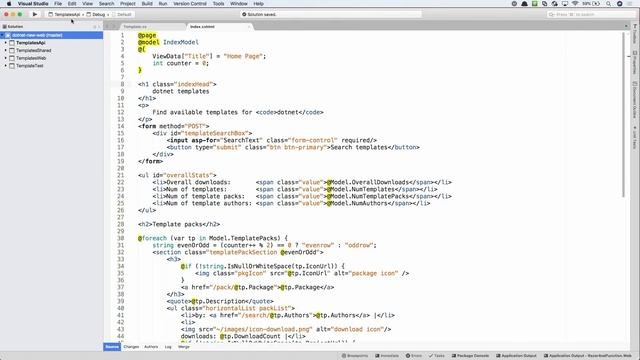Image resolution: width=640 pixels, height=360 pixels.
Task: Open the View menu
Action: pyautogui.click(x=87, y=3)
